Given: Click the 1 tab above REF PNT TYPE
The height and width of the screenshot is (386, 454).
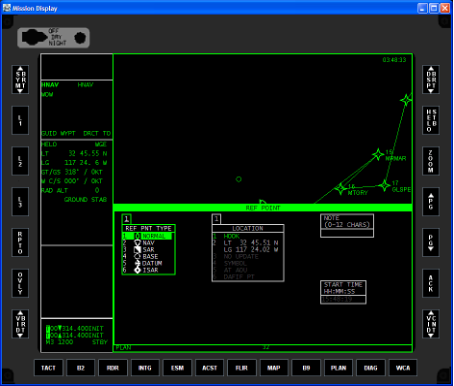Looking at the screenshot, I should [126, 219].
